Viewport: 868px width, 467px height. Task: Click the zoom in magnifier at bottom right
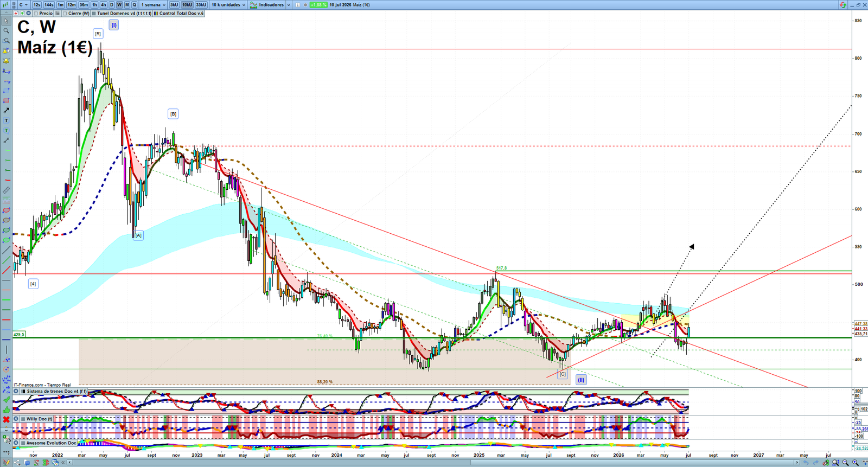click(856, 463)
